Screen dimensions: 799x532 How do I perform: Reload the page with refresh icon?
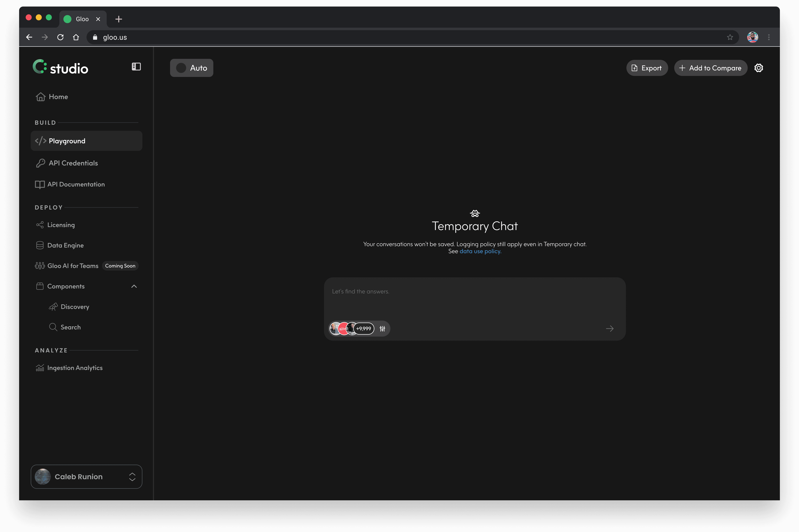point(60,37)
